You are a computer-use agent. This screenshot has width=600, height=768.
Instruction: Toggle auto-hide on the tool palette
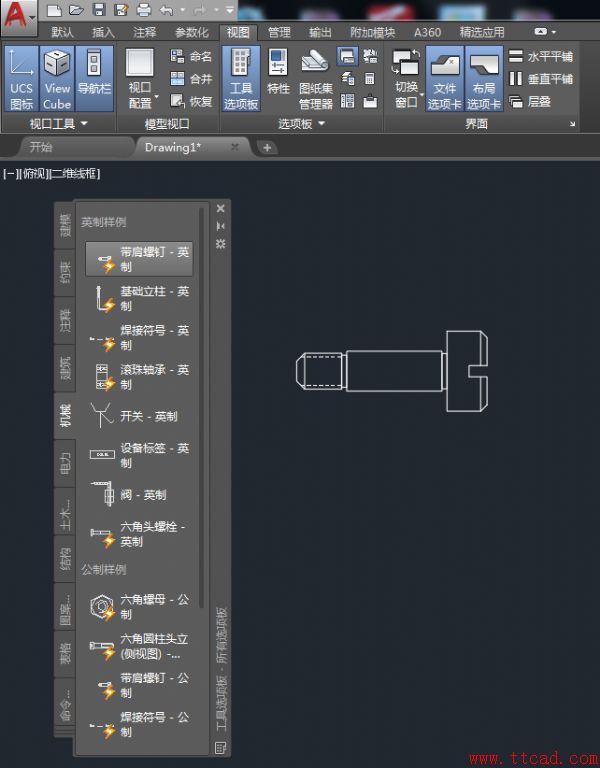tap(220, 226)
